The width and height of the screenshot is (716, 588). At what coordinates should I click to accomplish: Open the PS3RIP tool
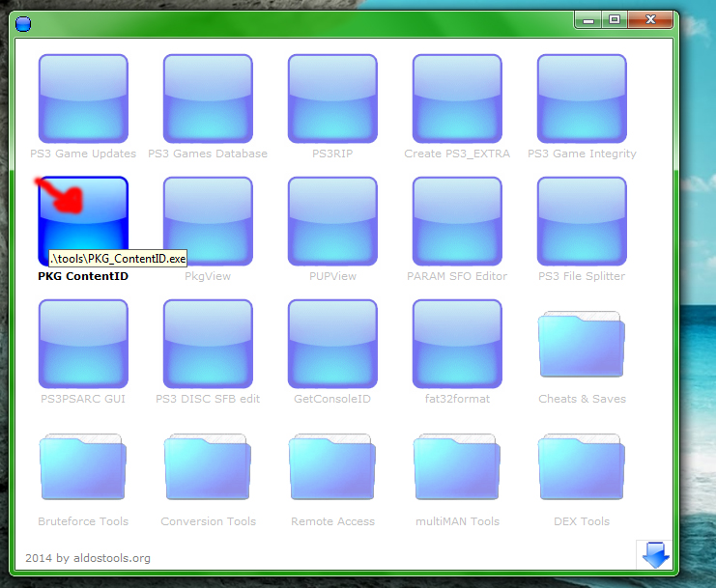[x=332, y=98]
